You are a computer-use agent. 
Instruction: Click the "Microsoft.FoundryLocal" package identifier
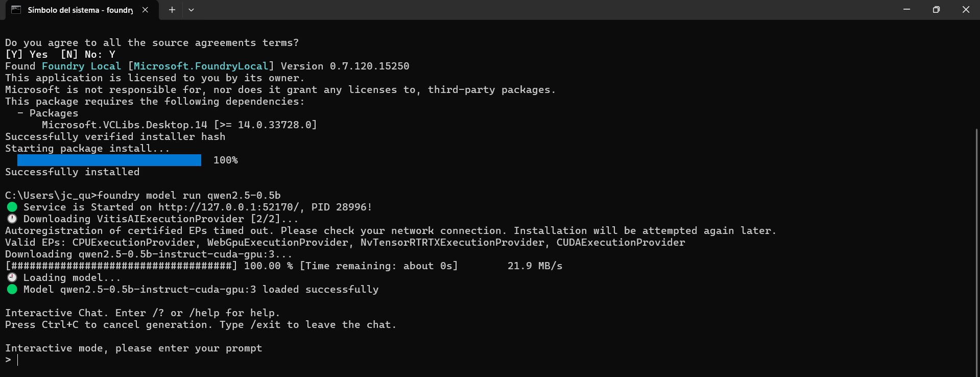click(x=201, y=66)
